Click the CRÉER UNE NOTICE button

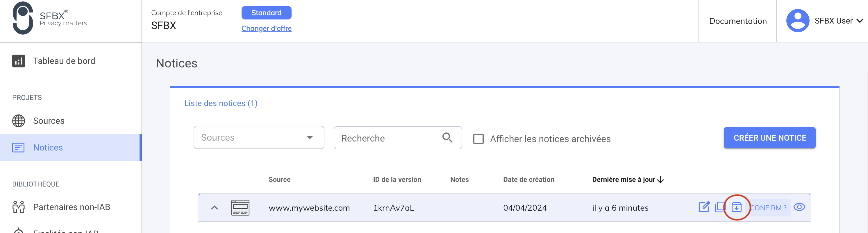[769, 138]
